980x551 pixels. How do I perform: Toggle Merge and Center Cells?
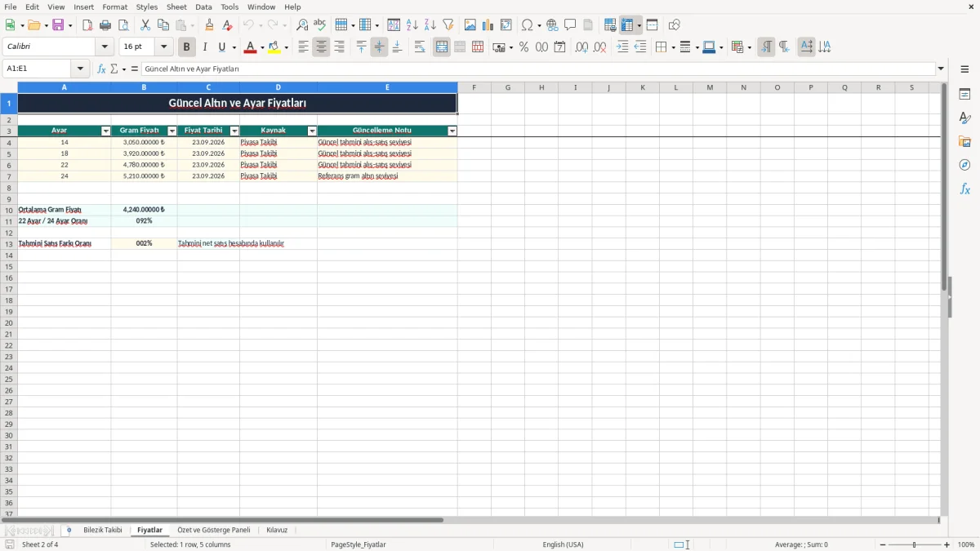[442, 47]
